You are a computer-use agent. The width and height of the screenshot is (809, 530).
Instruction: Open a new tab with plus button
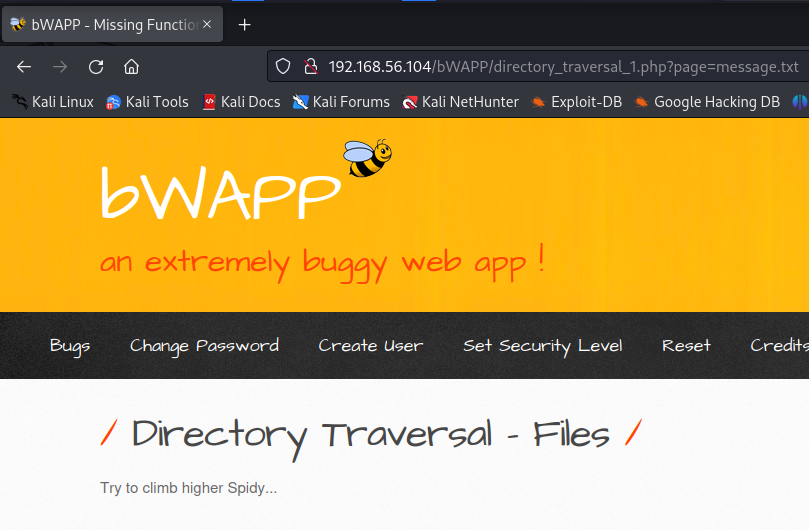pyautogui.click(x=245, y=24)
